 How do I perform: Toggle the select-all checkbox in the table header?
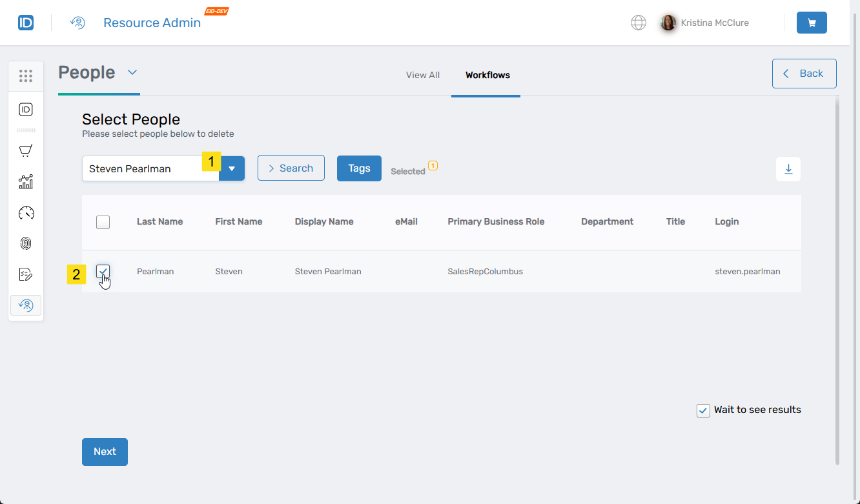103,222
